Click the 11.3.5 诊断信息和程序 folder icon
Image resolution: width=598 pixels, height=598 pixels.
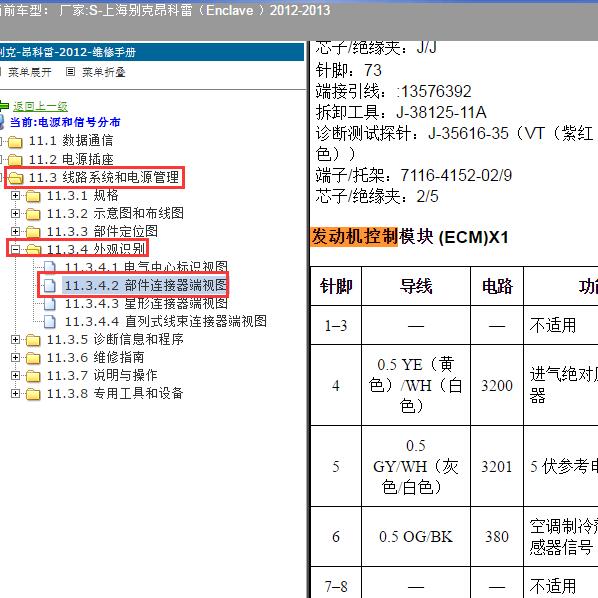click(33, 340)
